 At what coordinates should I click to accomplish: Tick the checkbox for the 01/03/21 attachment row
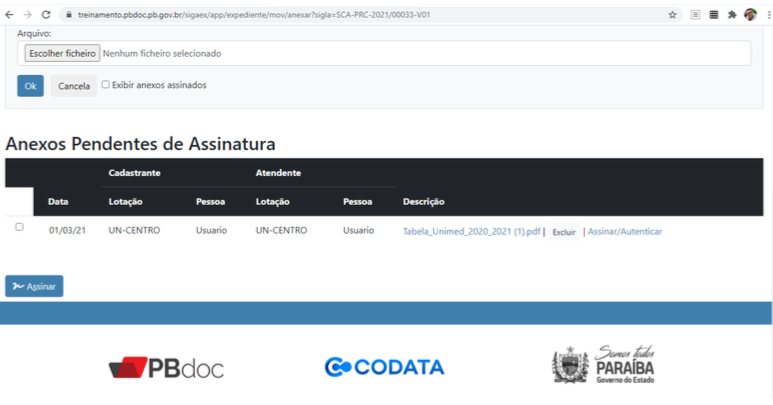(19, 227)
